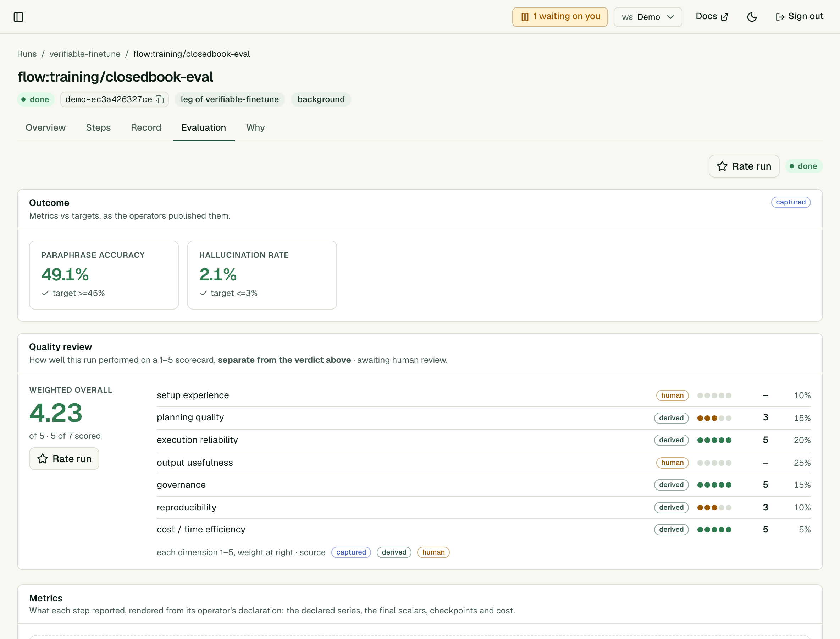The image size is (840, 639).
Task: Switch to the Steps tab
Action: pos(98,127)
